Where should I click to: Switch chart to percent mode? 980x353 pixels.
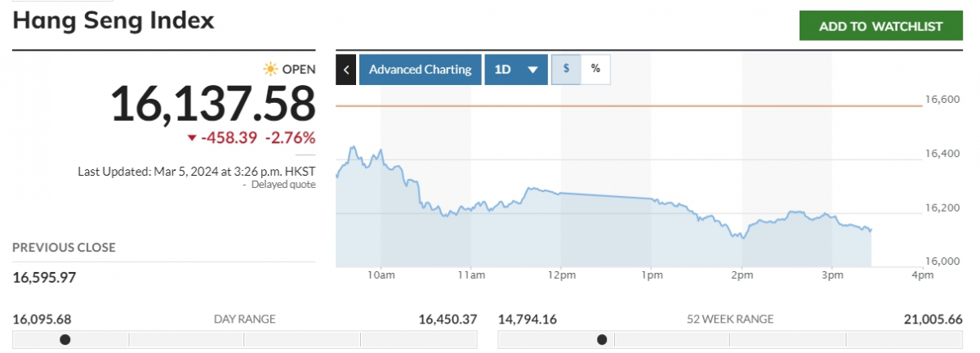click(x=595, y=69)
